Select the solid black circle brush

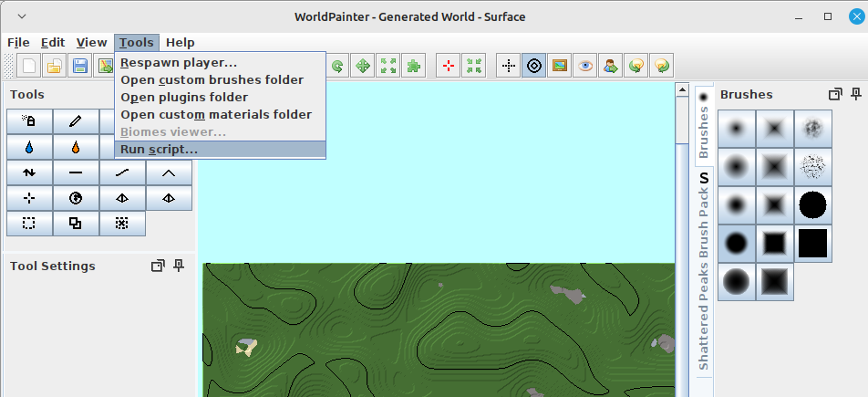tap(812, 205)
